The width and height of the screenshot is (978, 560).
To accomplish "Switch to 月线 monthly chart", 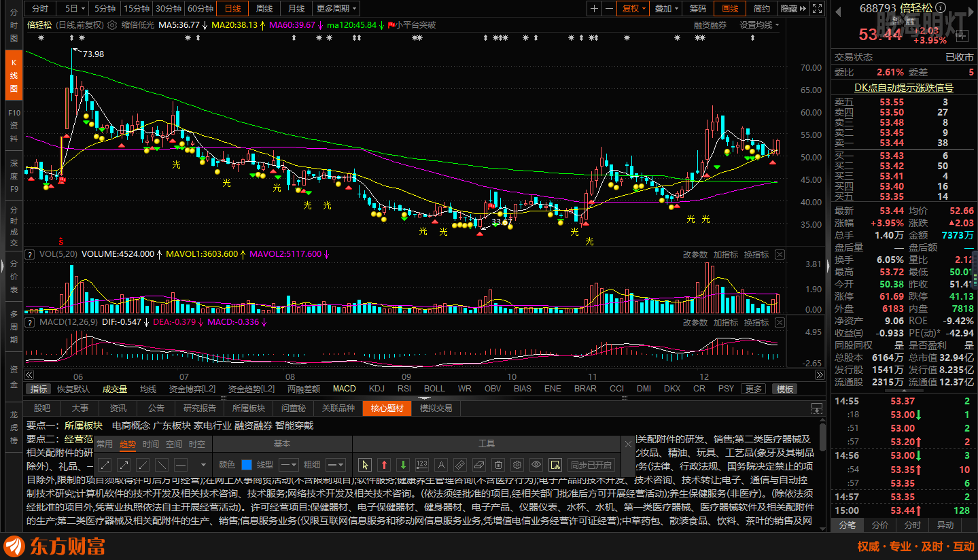I will 296,9.
